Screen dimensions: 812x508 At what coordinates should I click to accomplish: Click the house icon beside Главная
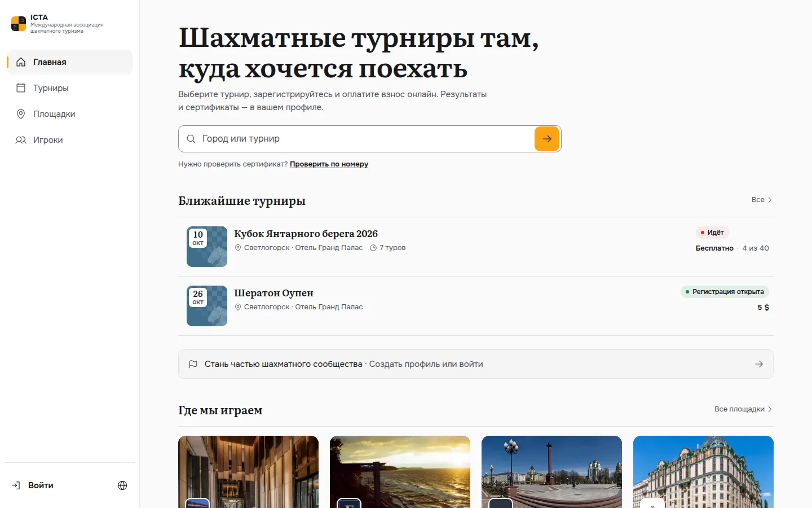pos(21,62)
